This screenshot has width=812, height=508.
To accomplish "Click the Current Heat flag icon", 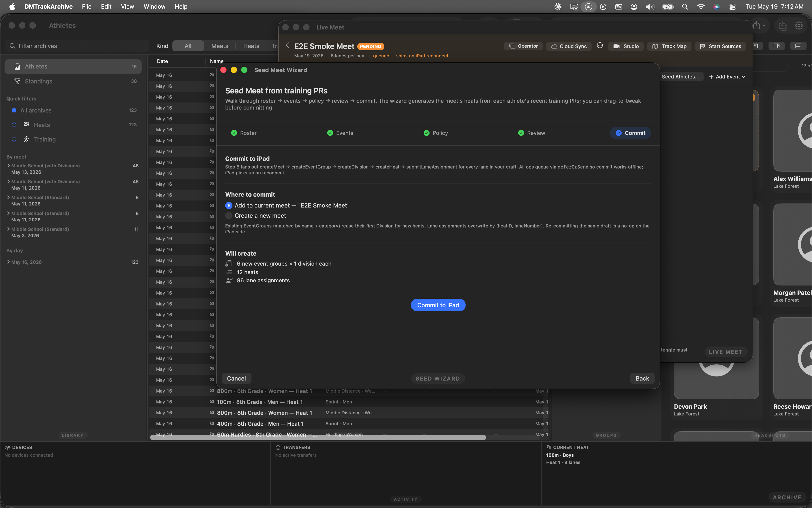I will (x=549, y=447).
